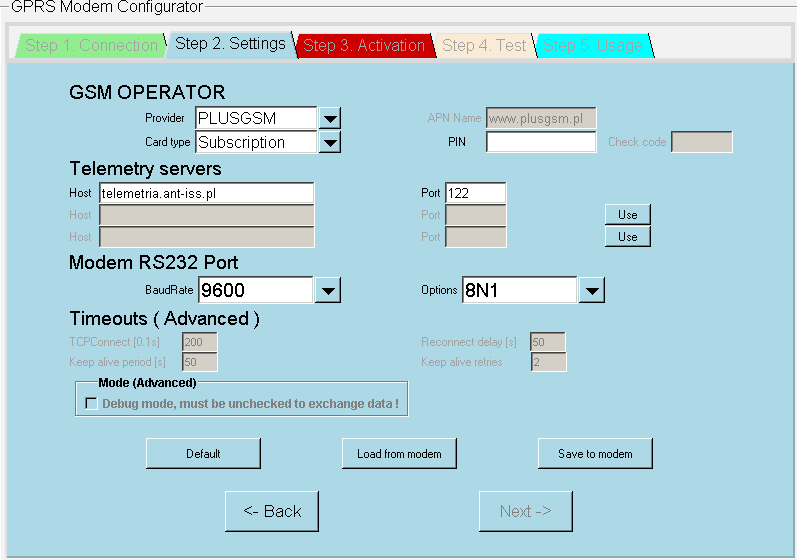Click the Default button
The height and width of the screenshot is (560, 797).
pyautogui.click(x=203, y=453)
